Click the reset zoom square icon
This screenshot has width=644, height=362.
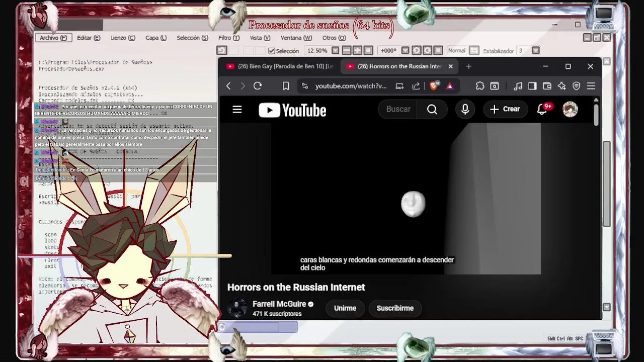coord(368,51)
